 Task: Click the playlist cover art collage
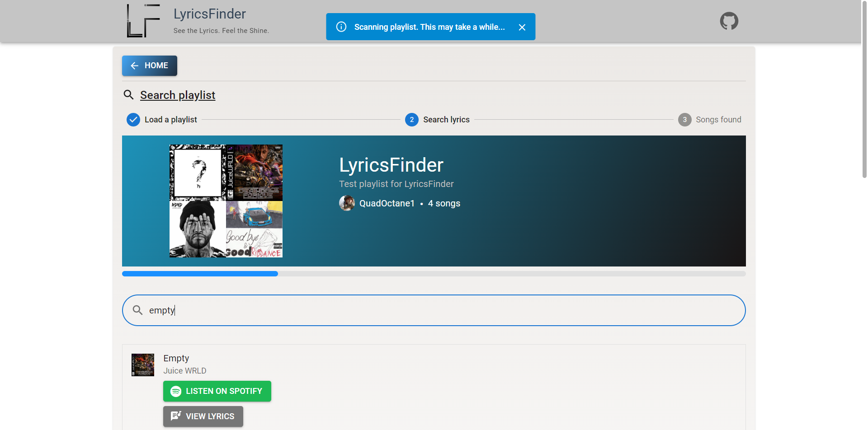tap(226, 201)
